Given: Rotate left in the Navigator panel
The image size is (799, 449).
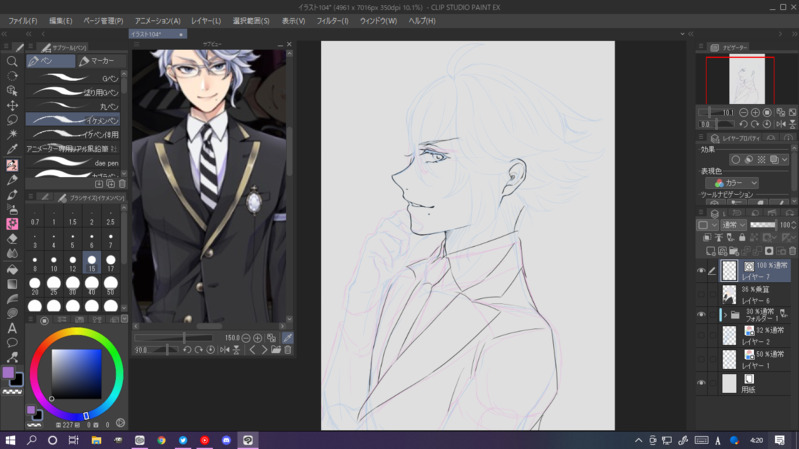Looking at the screenshot, I should coord(743,124).
